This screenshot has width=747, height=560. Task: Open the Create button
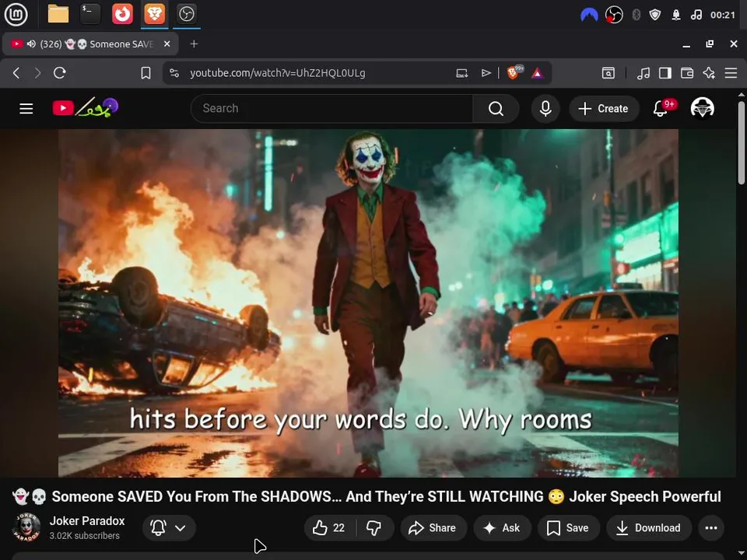(x=604, y=109)
